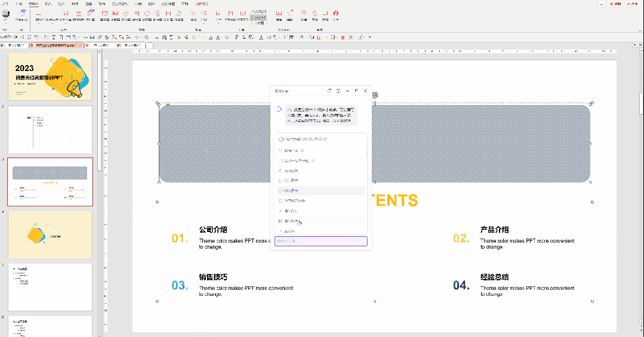Click the blue 03. number
Viewport: 644px width, 337px height.
(180, 285)
